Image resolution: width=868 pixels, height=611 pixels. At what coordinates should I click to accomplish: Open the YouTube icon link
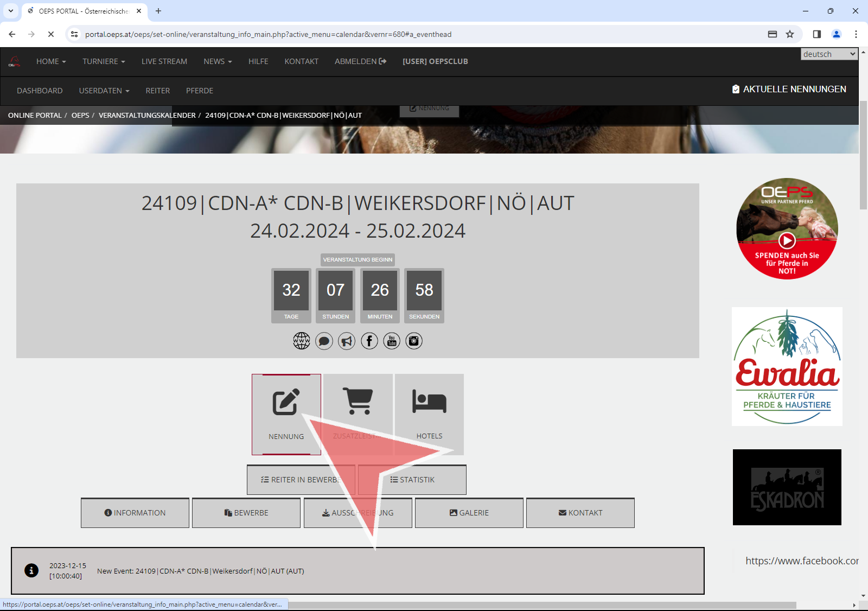pos(392,341)
